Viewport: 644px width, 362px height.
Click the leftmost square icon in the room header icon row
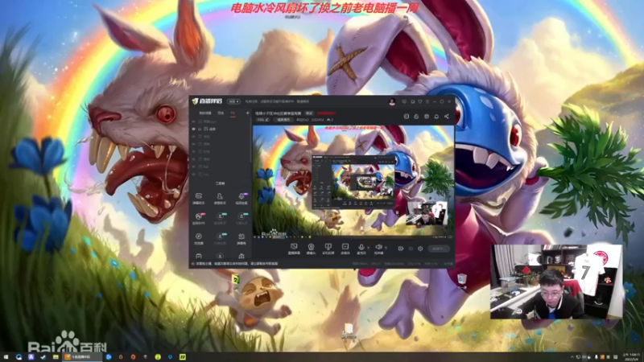click(x=407, y=117)
